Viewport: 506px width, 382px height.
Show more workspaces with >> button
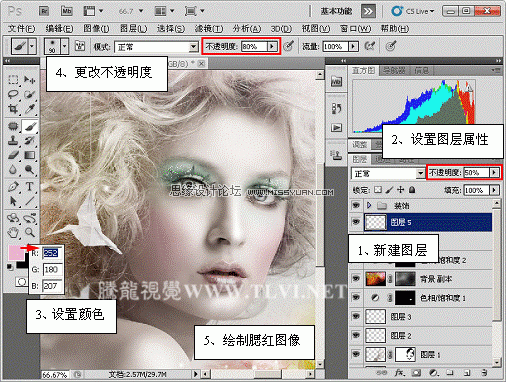368,11
